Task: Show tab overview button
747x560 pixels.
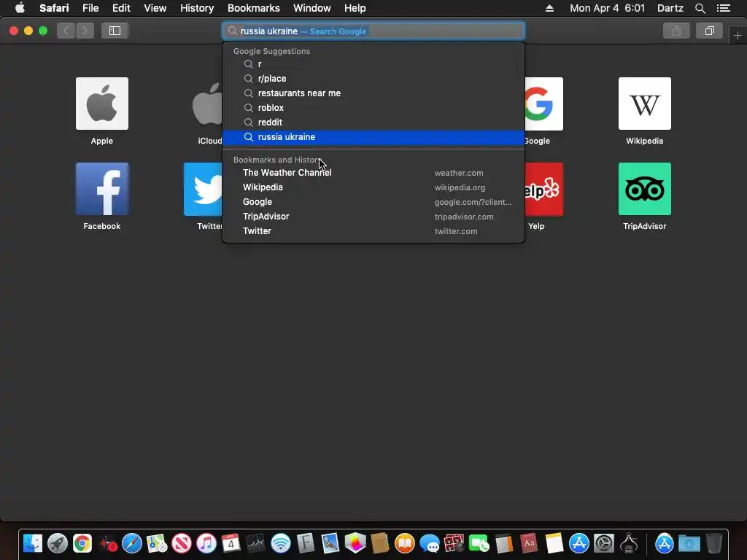Action: (x=709, y=31)
